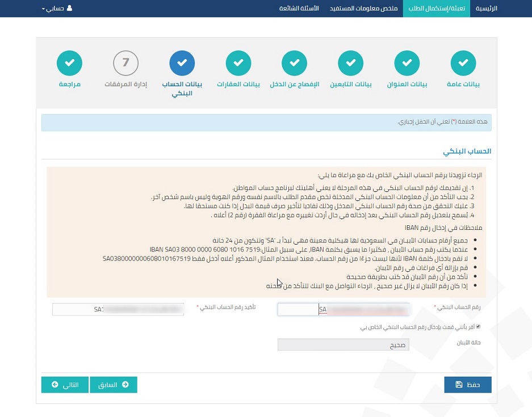The image size is (532, 417).
Task: Select بيانات الحساب البنكي blue step circle
Action: (182, 63)
